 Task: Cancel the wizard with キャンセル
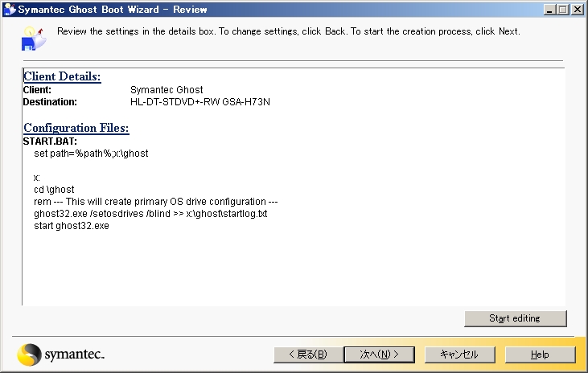pyautogui.click(x=459, y=355)
